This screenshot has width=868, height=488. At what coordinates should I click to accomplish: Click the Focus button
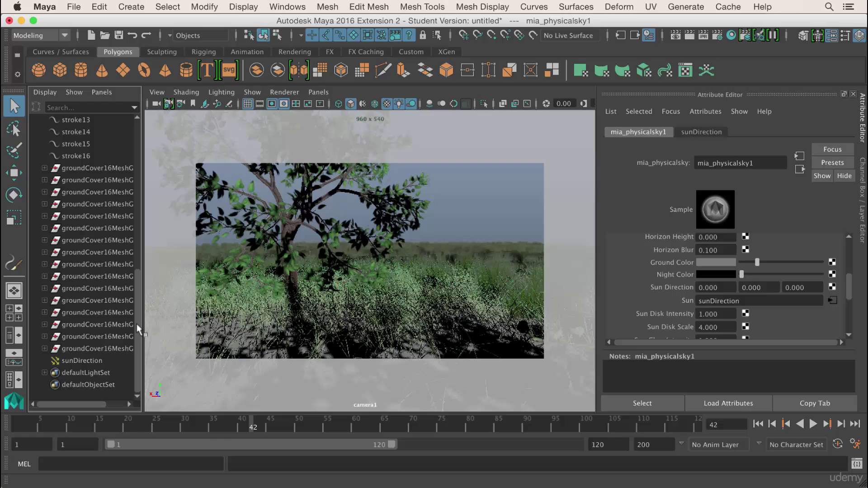click(832, 149)
